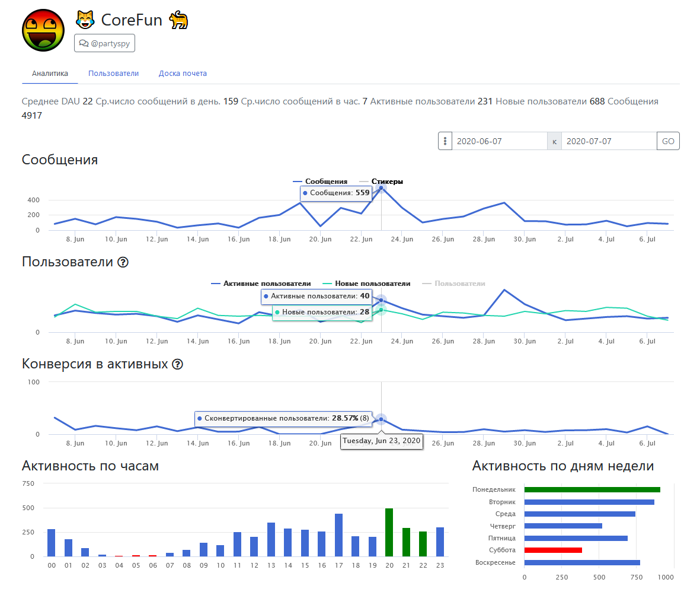Click the CoreFun smiley avatar image
Image resolution: width=700 pixels, height=592 pixels.
(x=43, y=30)
